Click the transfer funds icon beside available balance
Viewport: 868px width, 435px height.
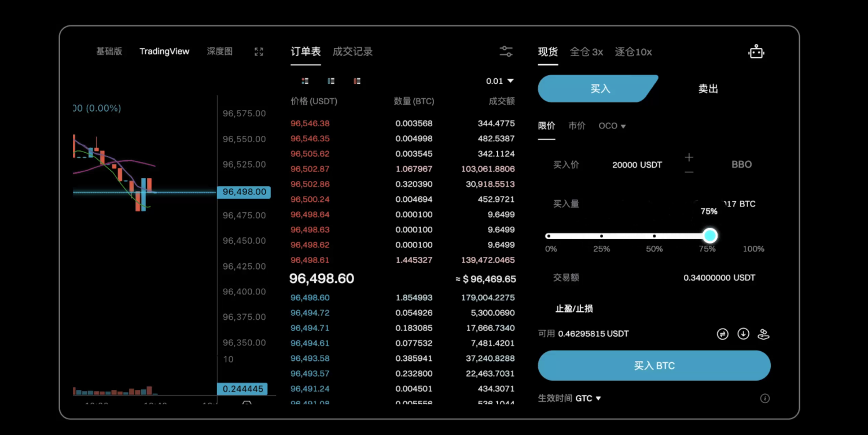pyautogui.click(x=722, y=334)
